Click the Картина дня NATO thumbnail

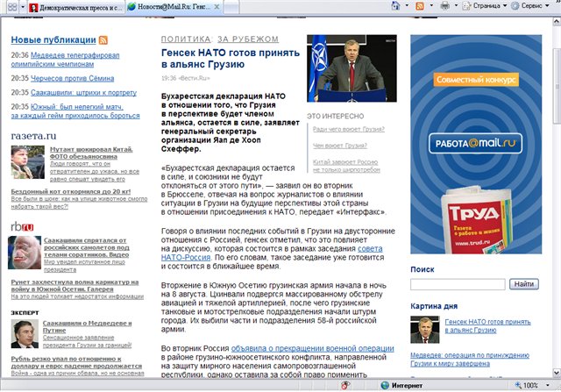(x=424, y=330)
